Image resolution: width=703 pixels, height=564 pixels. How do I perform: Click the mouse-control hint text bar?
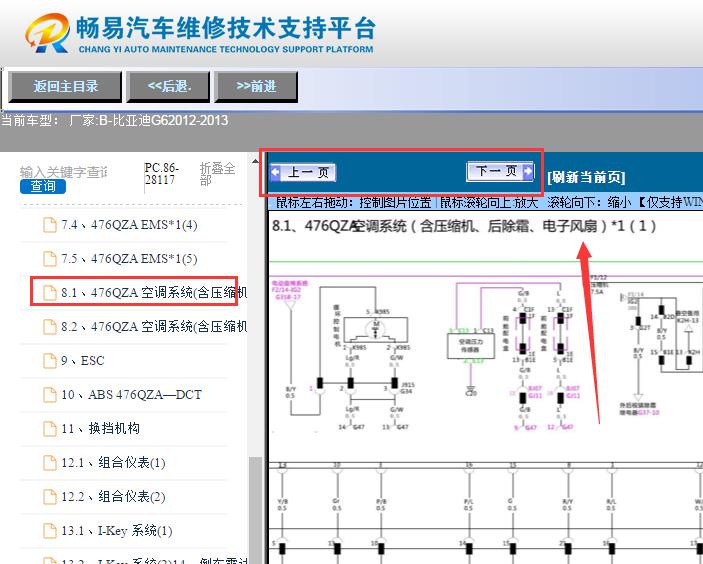pos(485,203)
